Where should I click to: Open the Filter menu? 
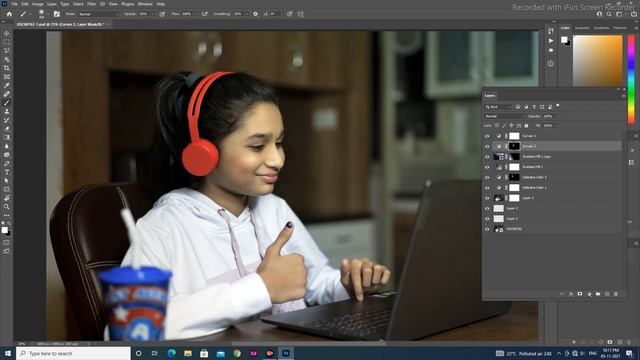click(91, 4)
